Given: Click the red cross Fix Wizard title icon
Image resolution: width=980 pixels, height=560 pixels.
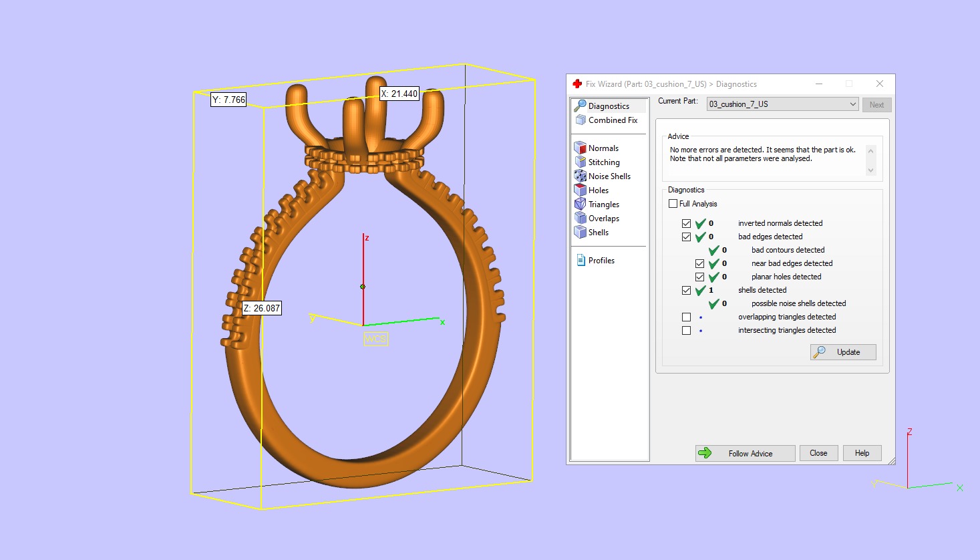Looking at the screenshot, I should tap(577, 84).
